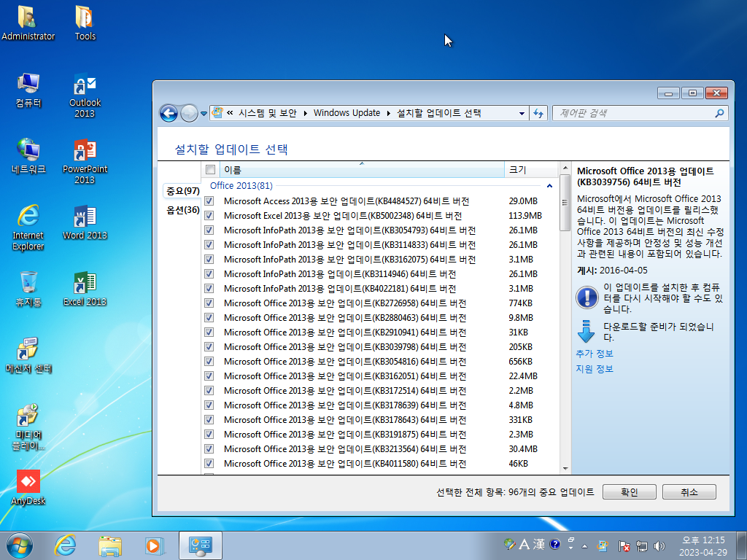Open 미디어 플레이어 desktop shortcut
Image resolution: width=747 pixels, height=560 pixels.
28,427
